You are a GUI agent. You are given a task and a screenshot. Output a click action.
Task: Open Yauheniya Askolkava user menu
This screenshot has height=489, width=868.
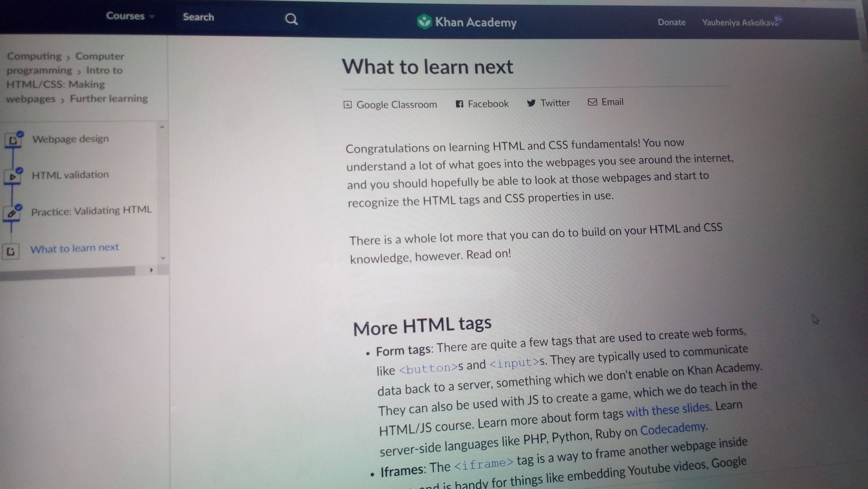pos(740,23)
